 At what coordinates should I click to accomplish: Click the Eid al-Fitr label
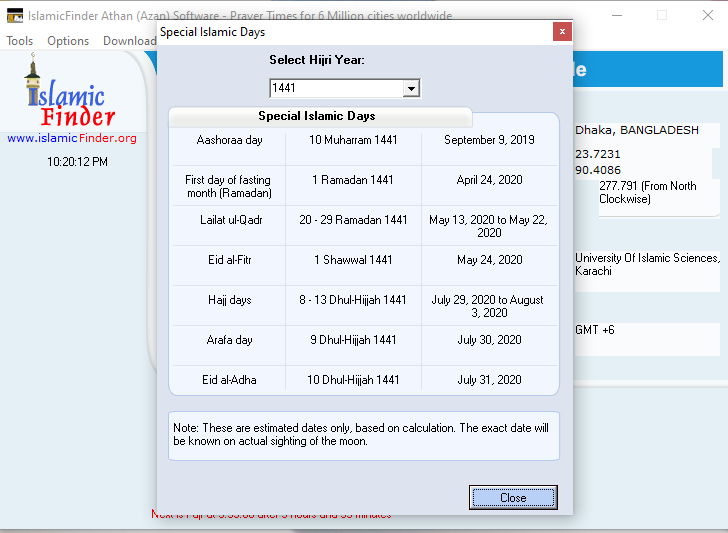click(230, 260)
